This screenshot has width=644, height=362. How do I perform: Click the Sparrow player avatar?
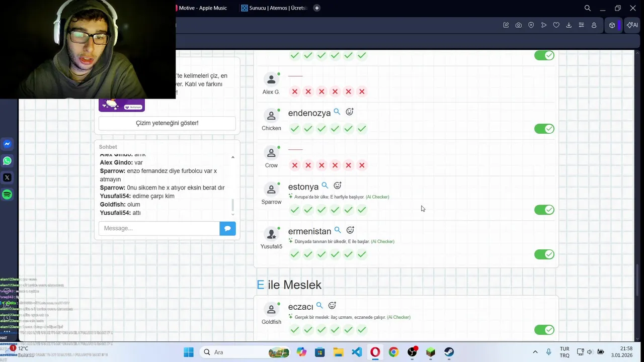pos(271,190)
